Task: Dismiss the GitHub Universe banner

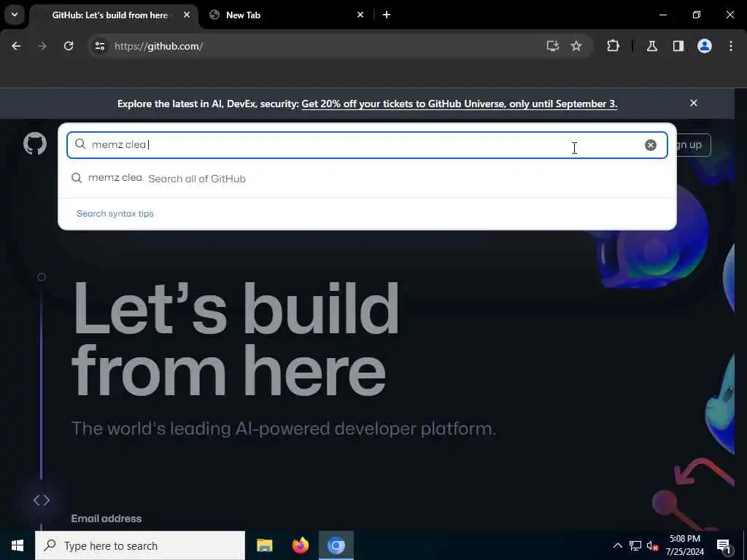Action: coord(694,103)
